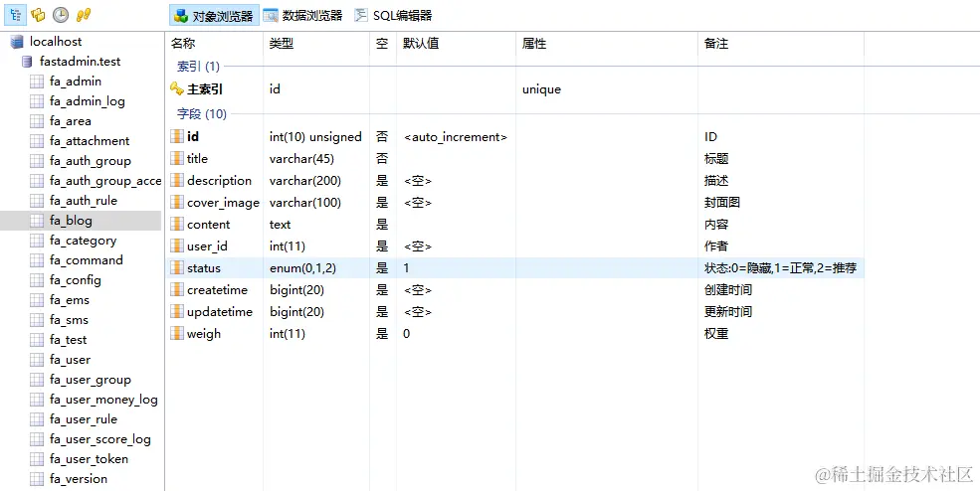The width and height of the screenshot is (980, 491).
Task: Click the enum(0,1,2) type cell
Action: (x=302, y=268)
